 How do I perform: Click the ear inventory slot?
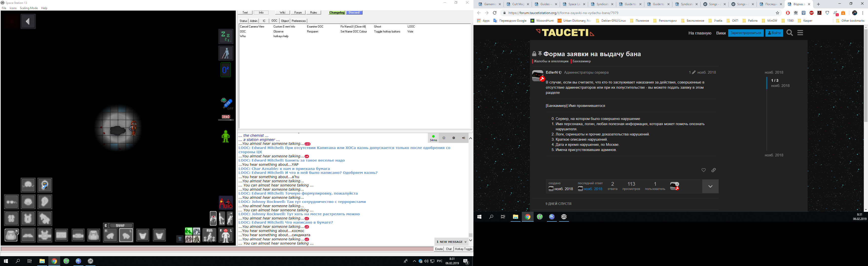pos(45,202)
